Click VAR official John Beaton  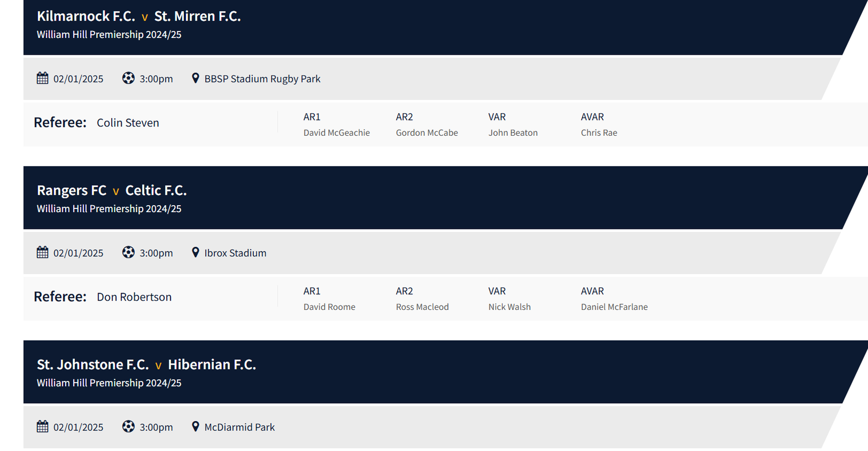[513, 132]
